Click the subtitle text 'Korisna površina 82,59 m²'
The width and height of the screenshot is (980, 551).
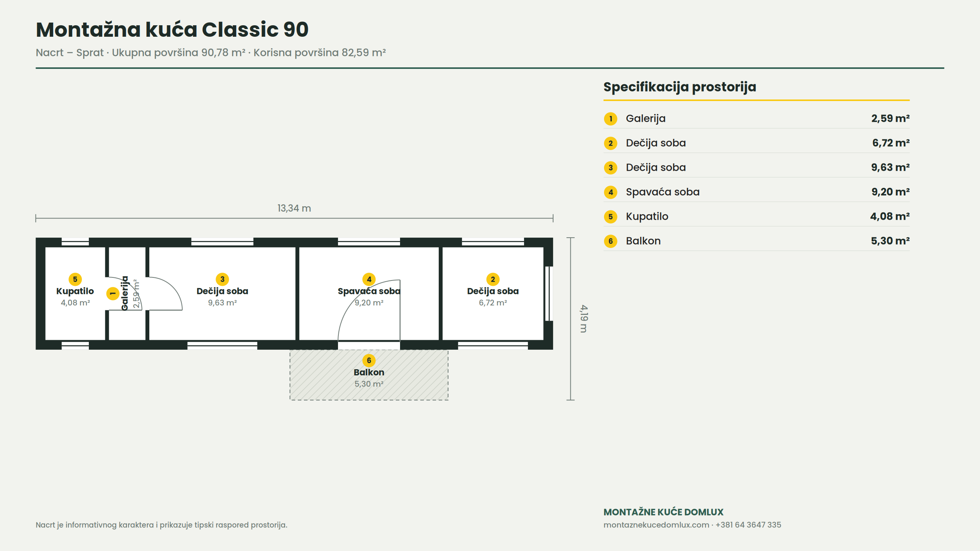click(x=320, y=52)
